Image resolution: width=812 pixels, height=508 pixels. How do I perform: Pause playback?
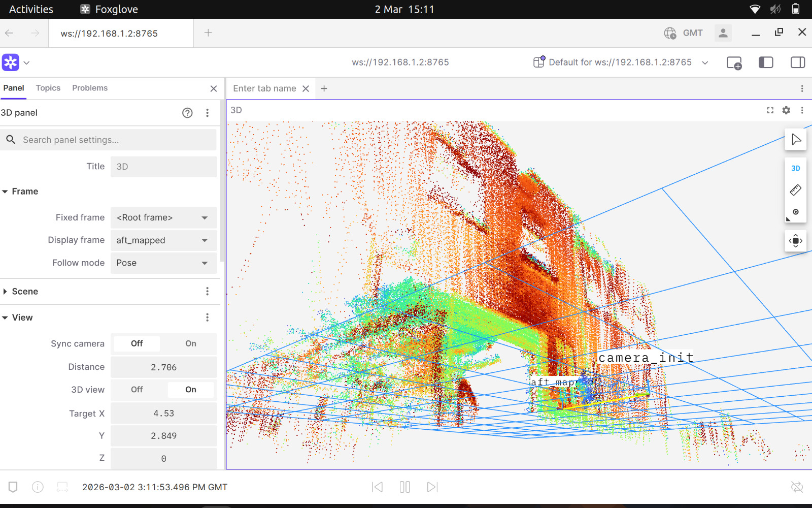(x=404, y=487)
